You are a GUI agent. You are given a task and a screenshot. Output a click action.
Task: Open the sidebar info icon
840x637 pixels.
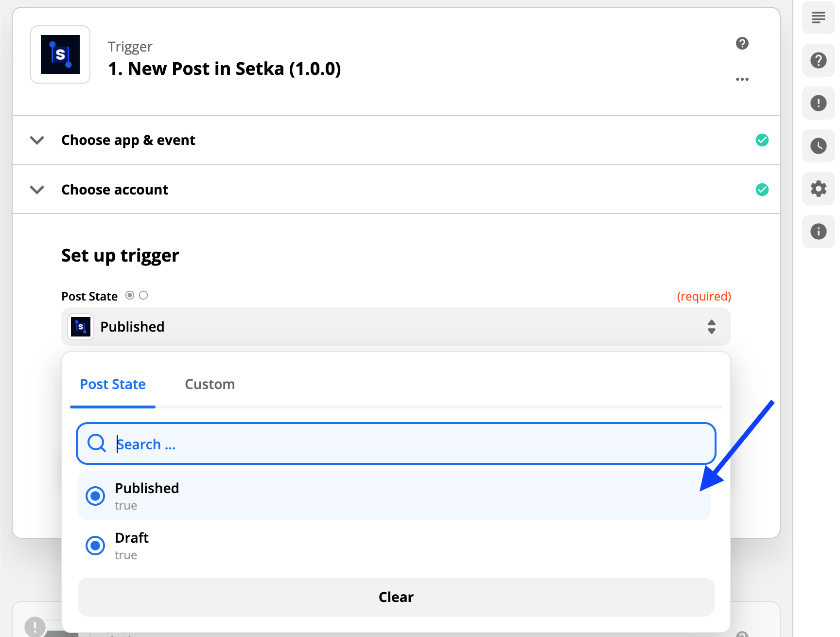818,231
